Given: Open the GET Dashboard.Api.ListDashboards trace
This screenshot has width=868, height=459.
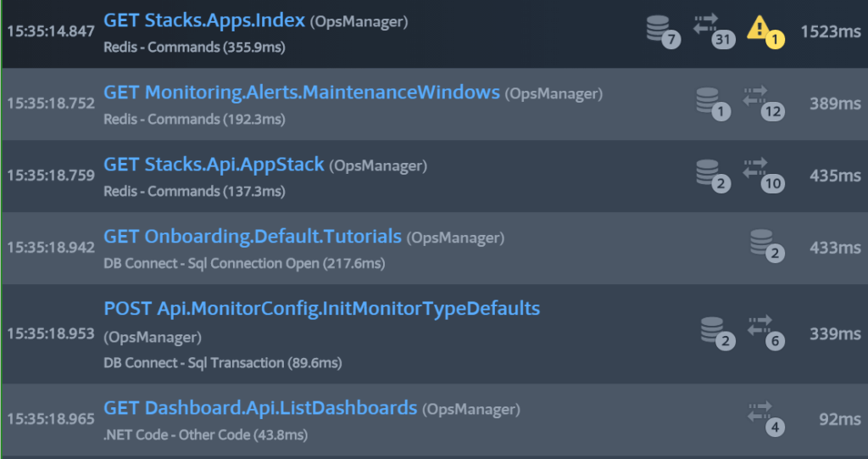Looking at the screenshot, I should pos(260,408).
